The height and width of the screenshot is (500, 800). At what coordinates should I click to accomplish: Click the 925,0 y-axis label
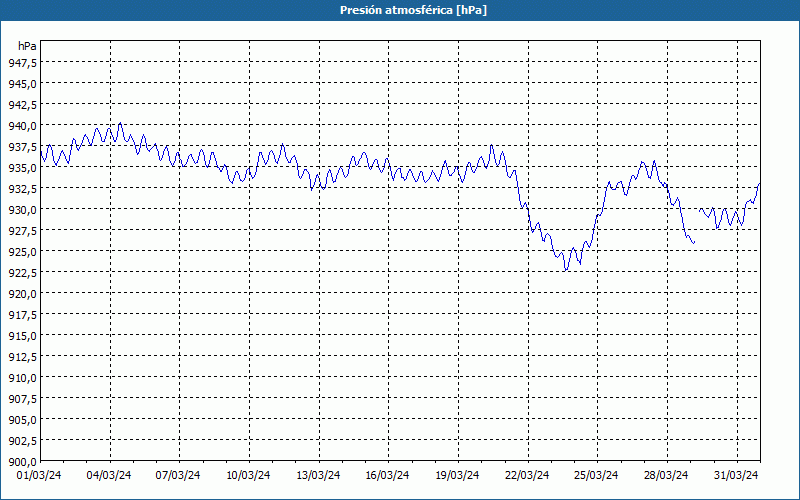[x=22, y=252]
